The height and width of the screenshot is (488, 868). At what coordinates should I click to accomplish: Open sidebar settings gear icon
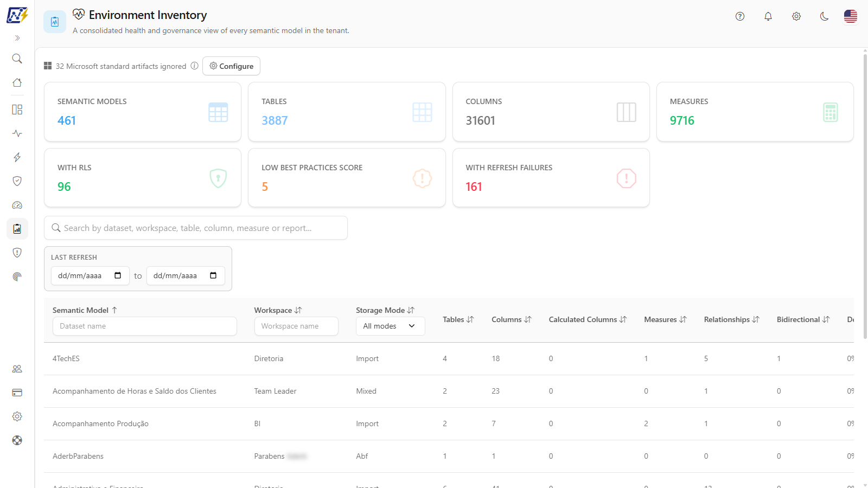click(17, 416)
